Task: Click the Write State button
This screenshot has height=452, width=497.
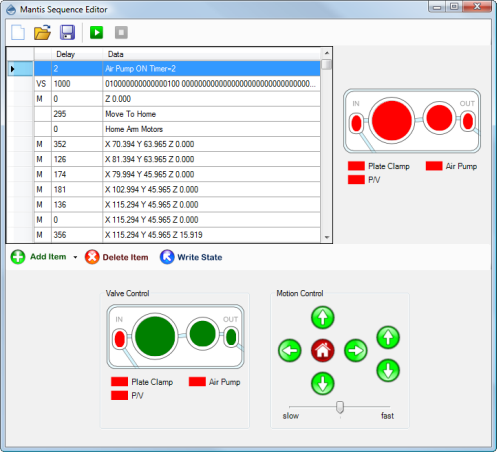Action: point(191,257)
